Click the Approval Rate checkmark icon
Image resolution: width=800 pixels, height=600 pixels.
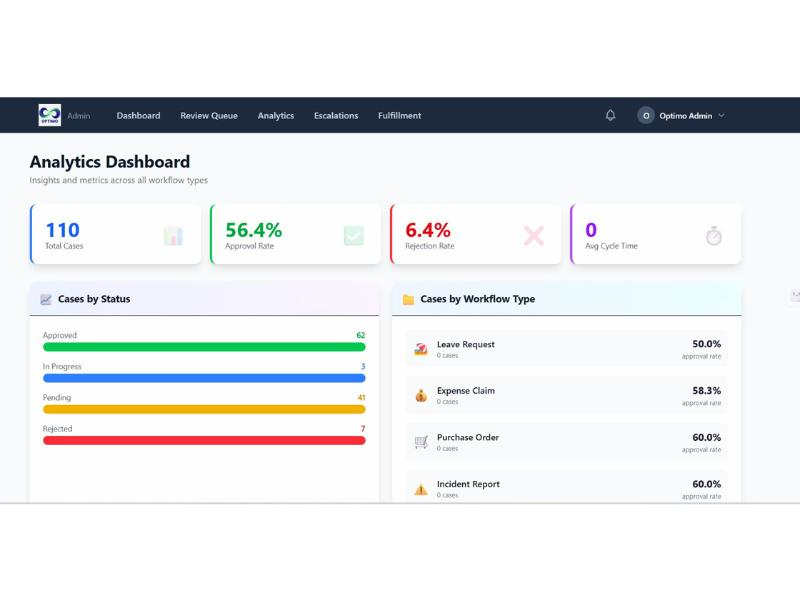coord(353,236)
